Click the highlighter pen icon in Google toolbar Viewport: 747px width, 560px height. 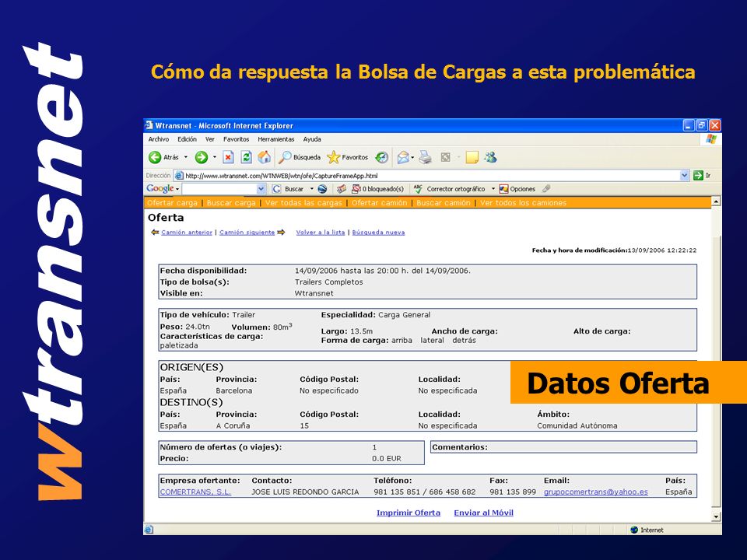546,188
